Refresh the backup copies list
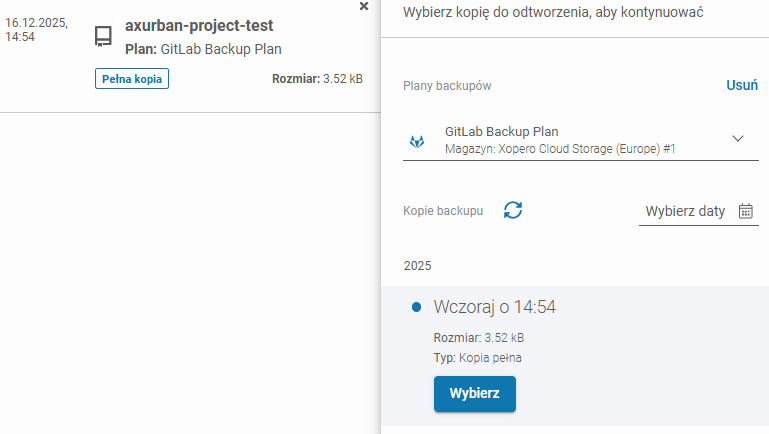 (513, 210)
